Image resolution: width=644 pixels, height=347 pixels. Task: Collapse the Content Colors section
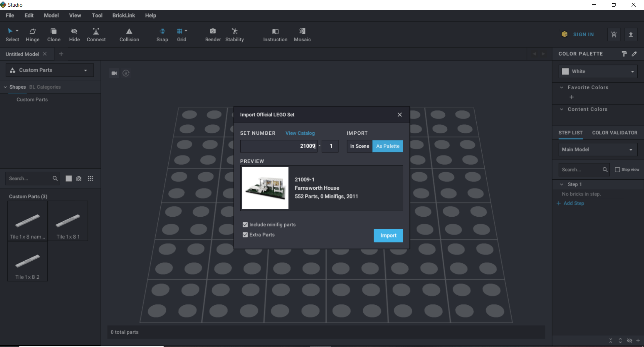click(562, 109)
